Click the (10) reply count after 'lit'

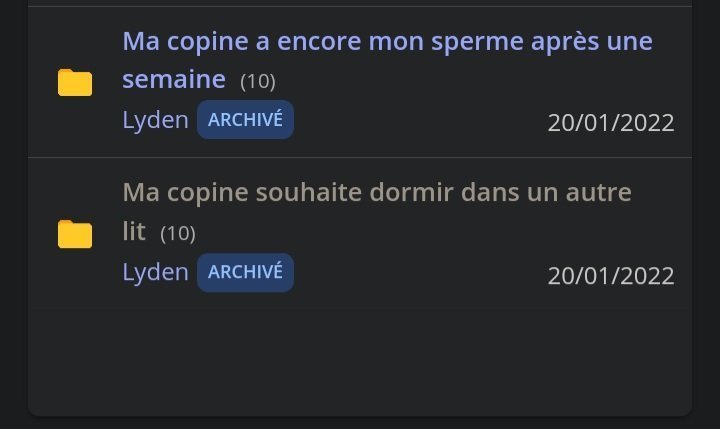coord(178,234)
